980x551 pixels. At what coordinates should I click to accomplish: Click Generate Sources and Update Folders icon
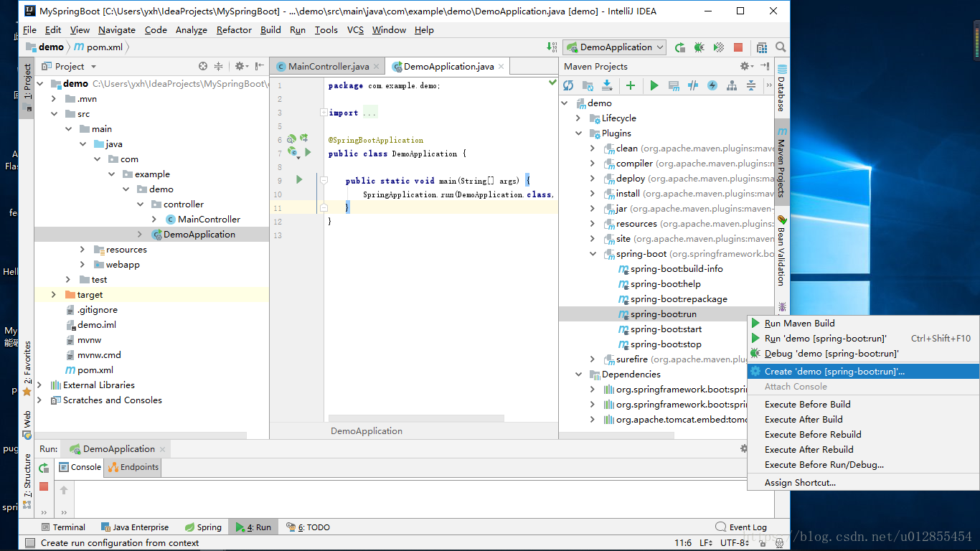pos(588,85)
